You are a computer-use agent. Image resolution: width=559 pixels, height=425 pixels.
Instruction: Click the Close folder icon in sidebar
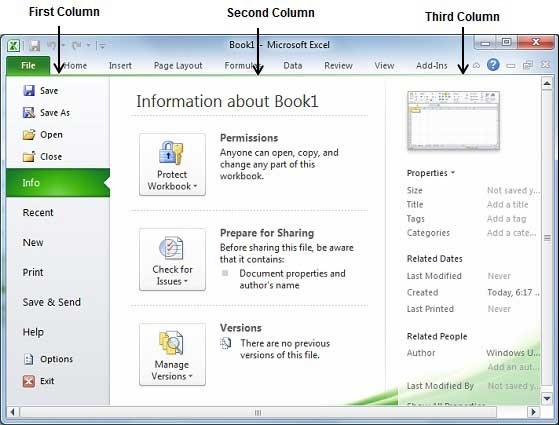tap(29, 157)
